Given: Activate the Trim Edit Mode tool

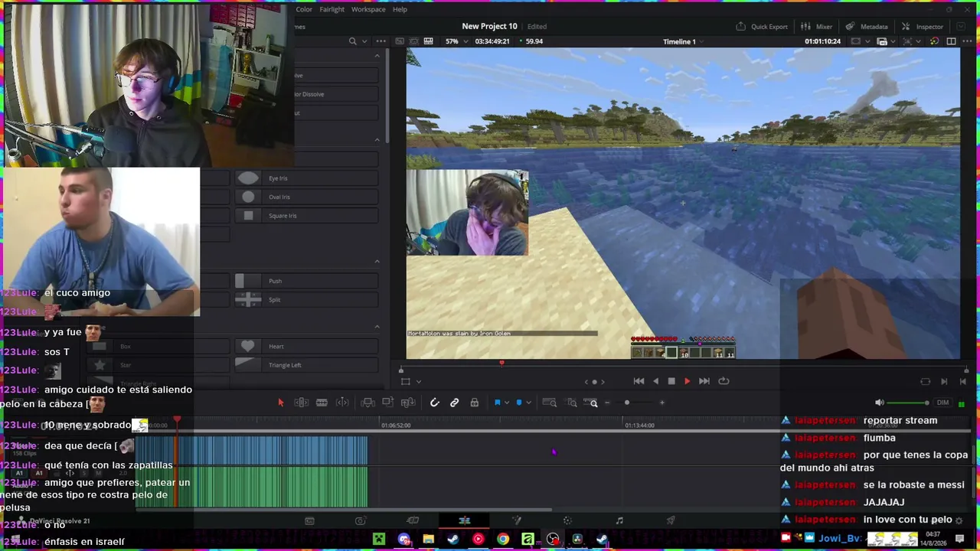Looking at the screenshot, I should coord(302,403).
